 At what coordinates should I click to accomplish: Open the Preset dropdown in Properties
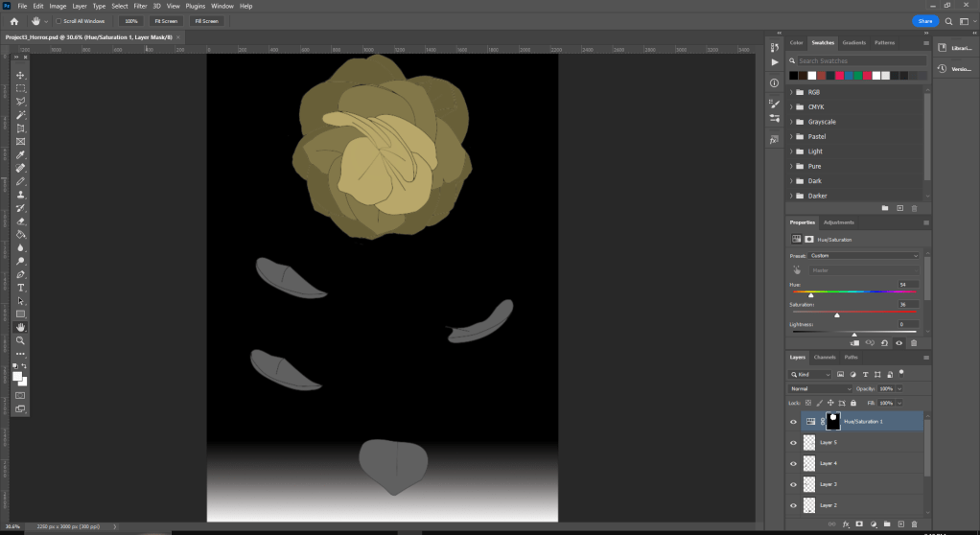(865, 256)
